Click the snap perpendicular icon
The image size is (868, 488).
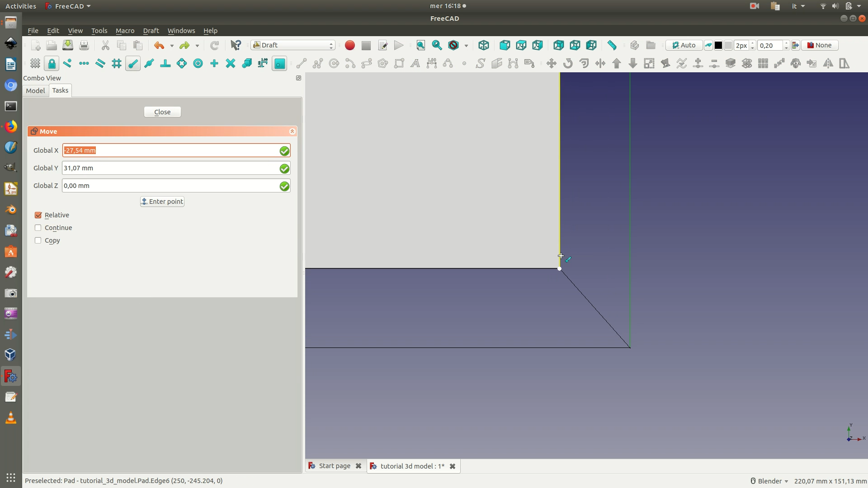pyautogui.click(x=165, y=64)
